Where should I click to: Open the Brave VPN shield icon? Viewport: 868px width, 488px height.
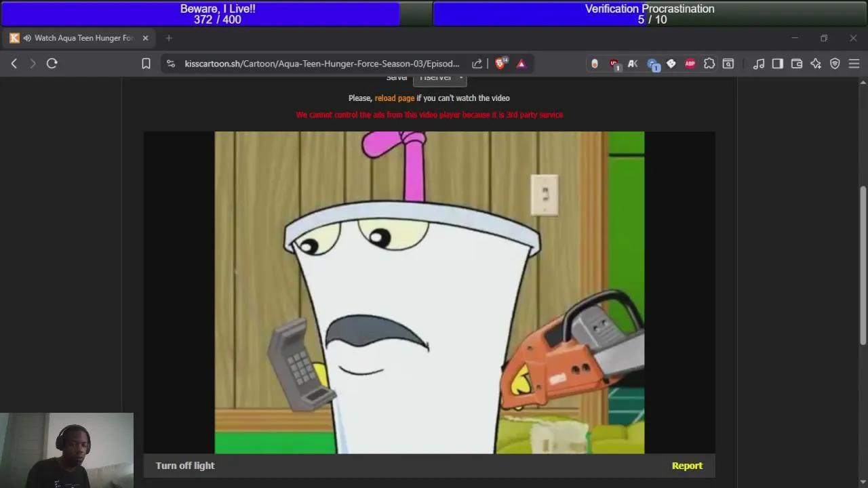835,64
